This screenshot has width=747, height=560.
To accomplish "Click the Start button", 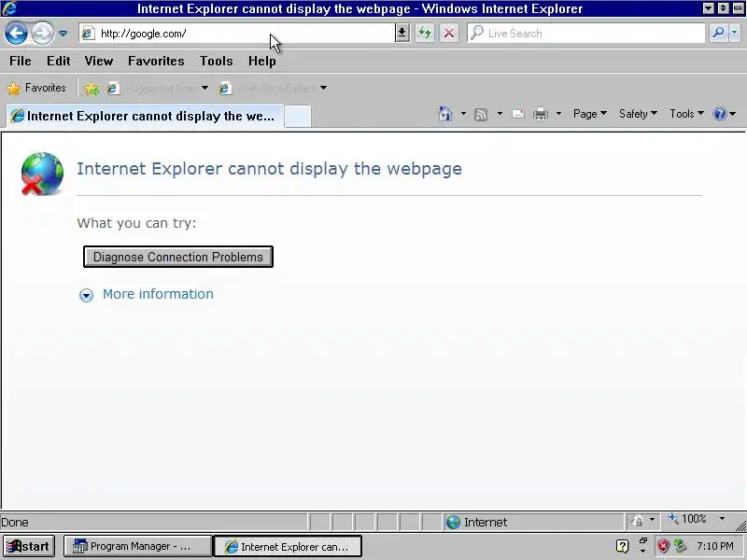I will (29, 546).
